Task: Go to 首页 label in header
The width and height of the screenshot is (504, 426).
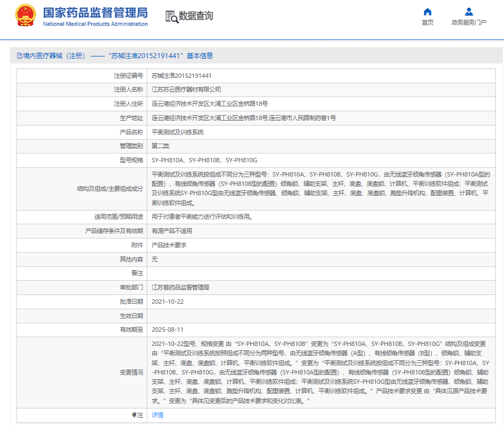Action: (x=427, y=22)
